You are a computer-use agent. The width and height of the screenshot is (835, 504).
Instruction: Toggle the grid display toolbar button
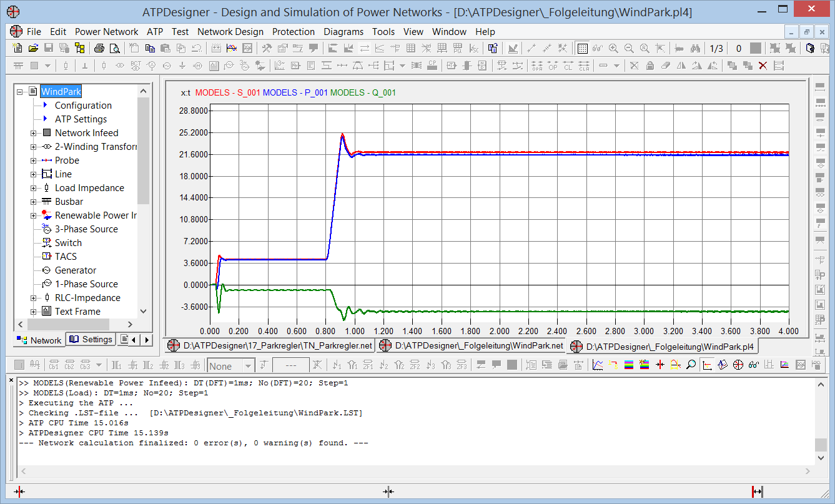582,48
